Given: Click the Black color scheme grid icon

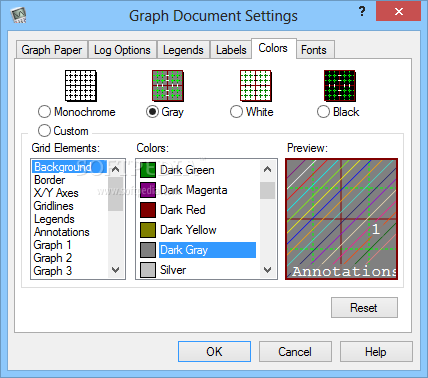Looking at the screenshot, I should [x=340, y=86].
